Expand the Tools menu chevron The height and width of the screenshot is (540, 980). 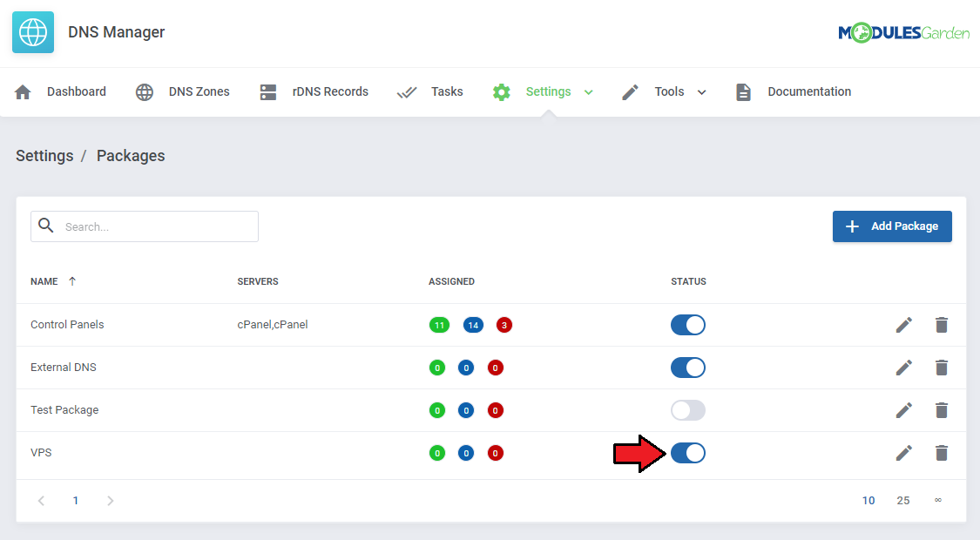pyautogui.click(x=702, y=92)
